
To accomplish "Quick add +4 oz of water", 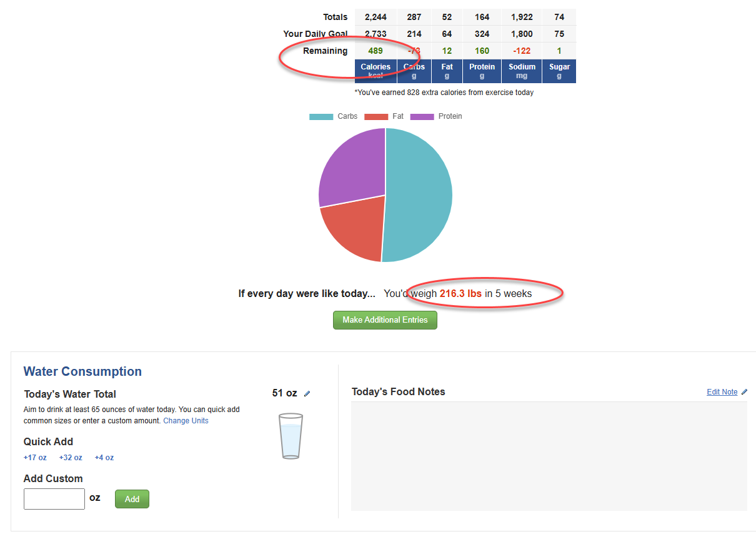I will pyautogui.click(x=104, y=458).
